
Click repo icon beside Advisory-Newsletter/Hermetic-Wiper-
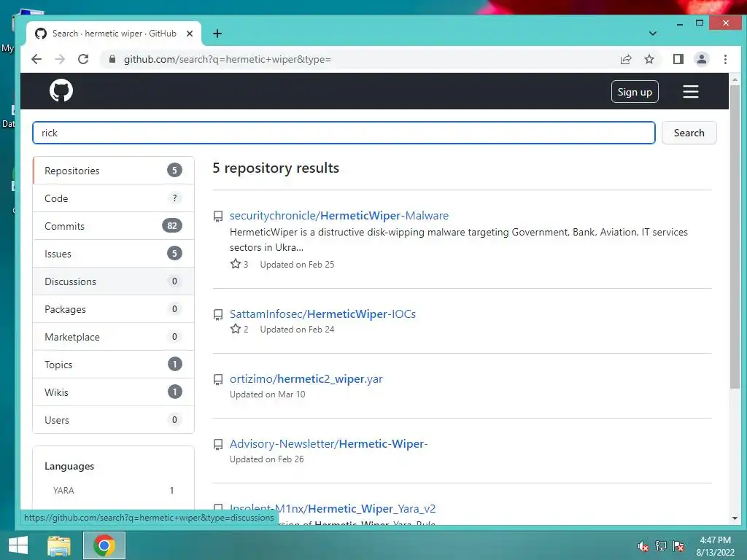tap(217, 444)
